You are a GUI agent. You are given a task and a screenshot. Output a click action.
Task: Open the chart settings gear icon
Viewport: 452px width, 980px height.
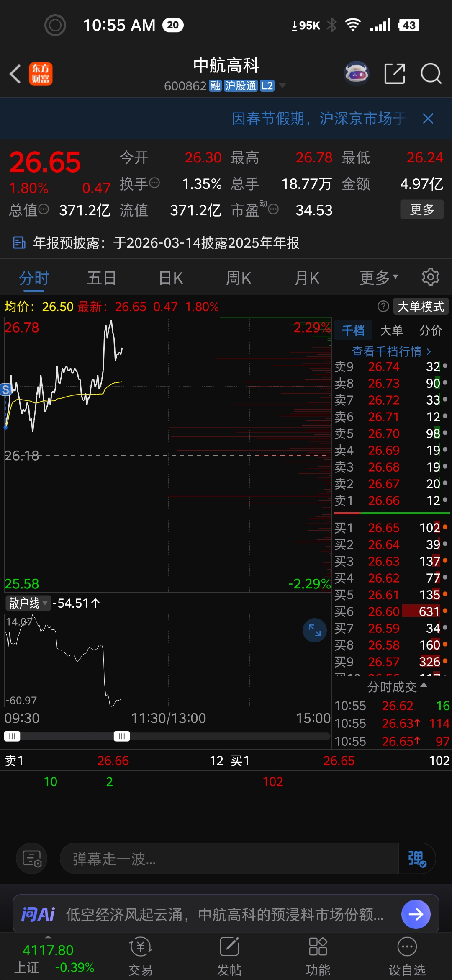430,277
